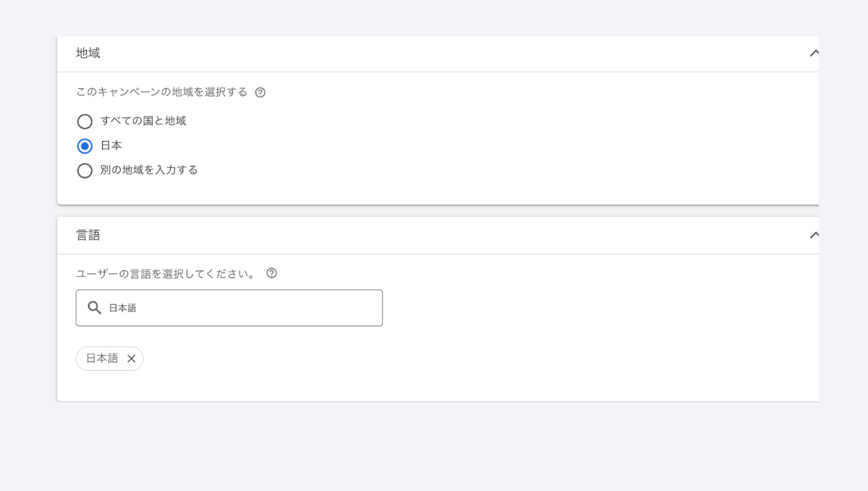Open the help icon beside the language selection prompt
868x491 pixels.
tap(271, 273)
